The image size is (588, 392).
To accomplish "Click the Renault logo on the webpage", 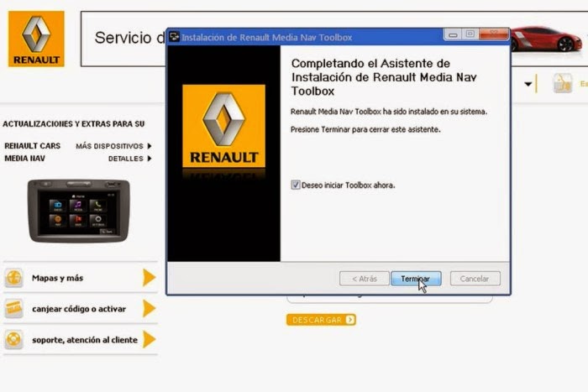I will (x=36, y=39).
